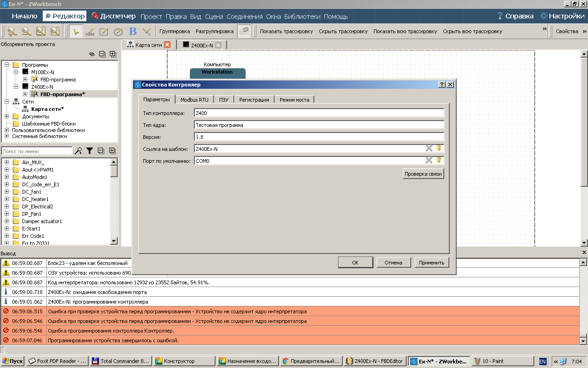Open Total Commander from the taskbar
588x368 pixels.
pyautogui.click(x=121, y=361)
